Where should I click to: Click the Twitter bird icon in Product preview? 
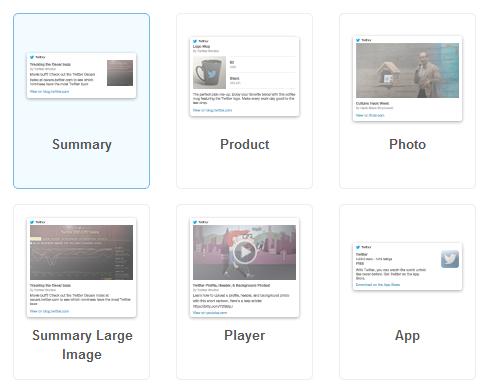tap(195, 41)
